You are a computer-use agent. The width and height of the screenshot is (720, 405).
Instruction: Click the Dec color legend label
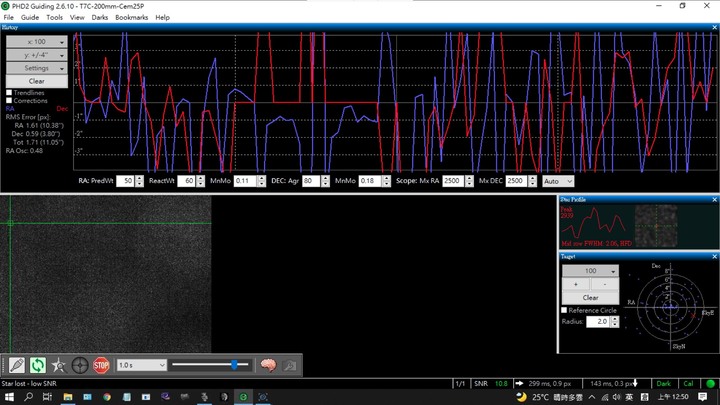pos(62,109)
